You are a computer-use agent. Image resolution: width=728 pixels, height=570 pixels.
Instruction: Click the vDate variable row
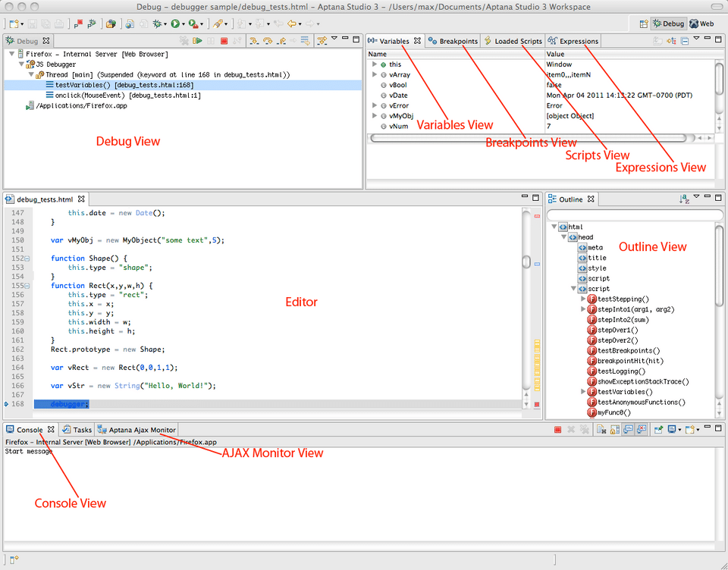(541, 96)
